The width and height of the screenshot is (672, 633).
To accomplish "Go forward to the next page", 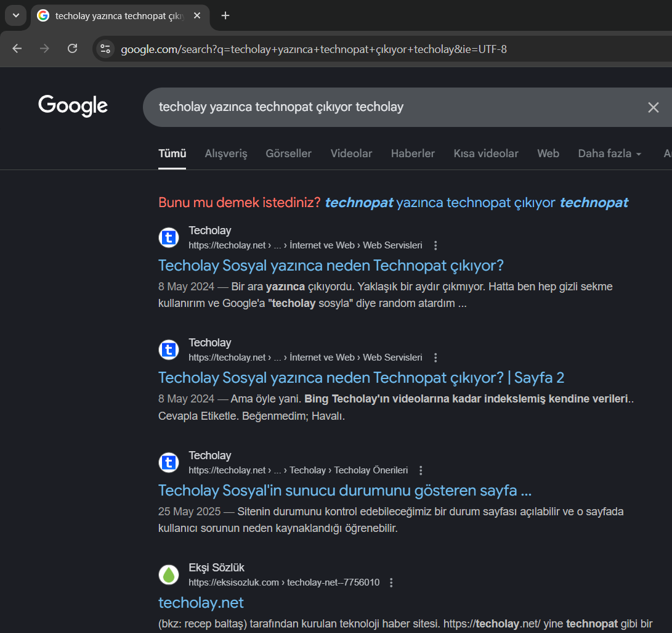I will [44, 49].
